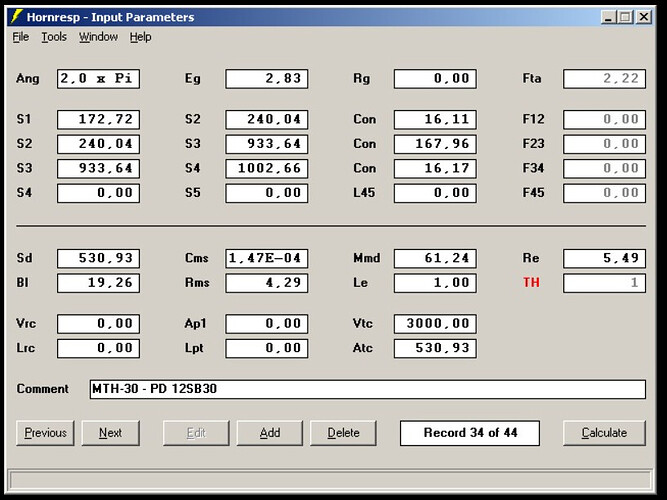This screenshot has width=667, height=500.
Task: Click the 'Cms' label
Action: [197, 258]
